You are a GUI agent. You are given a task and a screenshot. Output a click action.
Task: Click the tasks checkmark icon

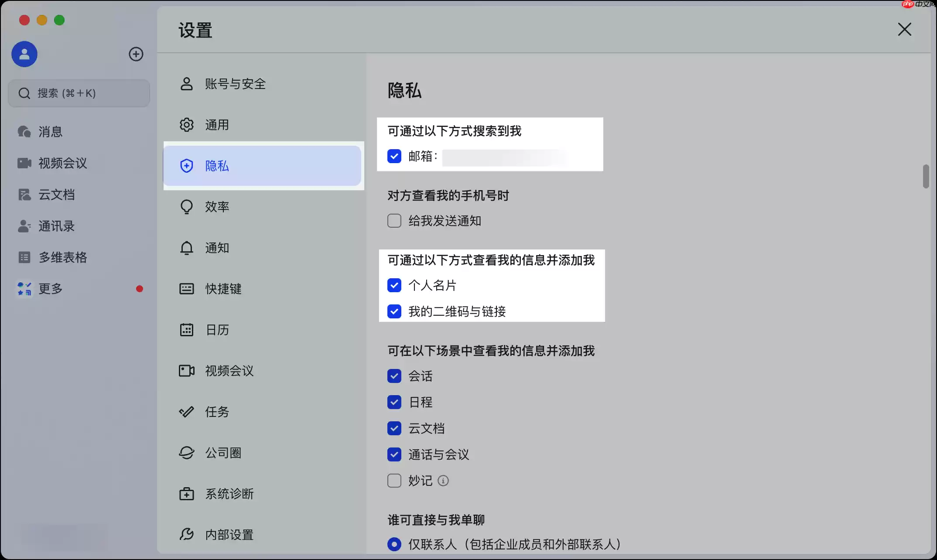pyautogui.click(x=187, y=412)
